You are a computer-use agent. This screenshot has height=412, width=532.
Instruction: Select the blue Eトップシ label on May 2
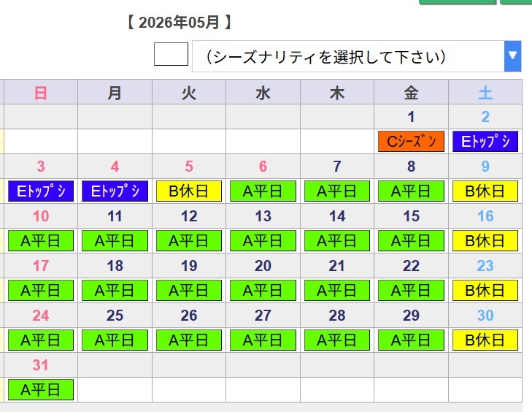pos(485,141)
